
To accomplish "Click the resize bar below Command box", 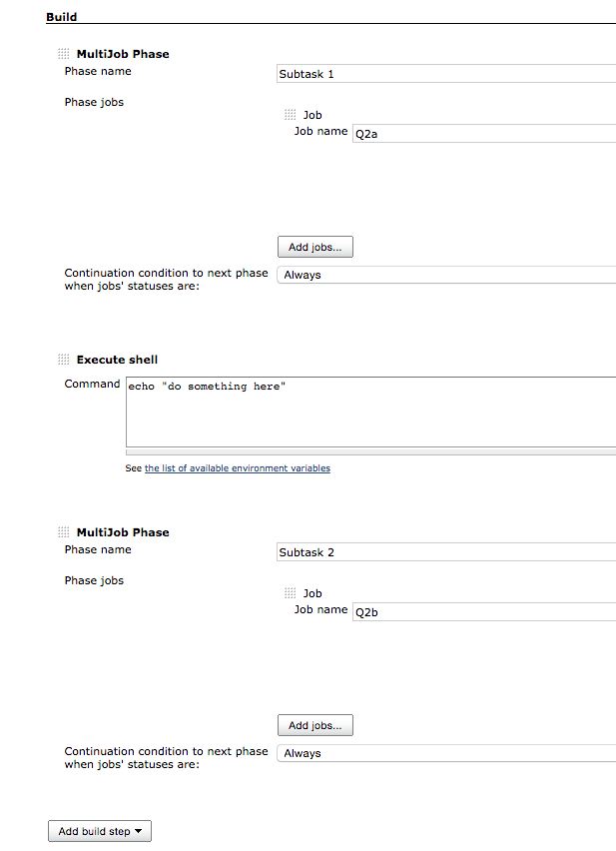I will pyautogui.click(x=370, y=452).
